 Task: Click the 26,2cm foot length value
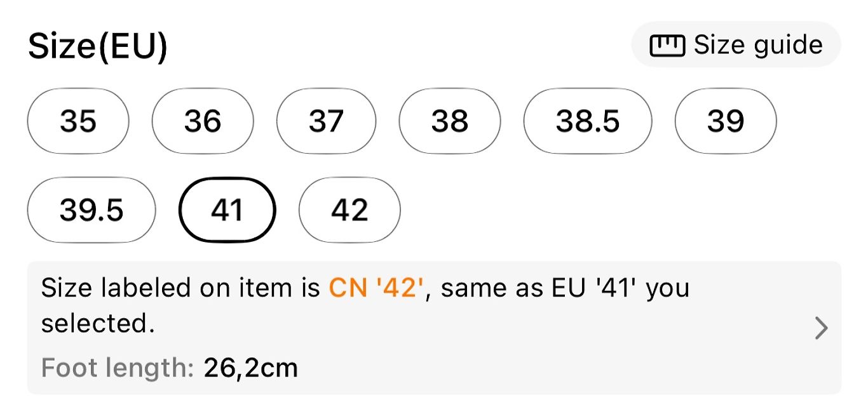(250, 368)
